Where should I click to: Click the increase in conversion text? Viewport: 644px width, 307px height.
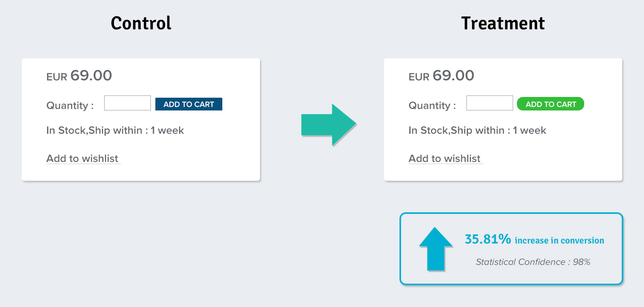(x=559, y=240)
